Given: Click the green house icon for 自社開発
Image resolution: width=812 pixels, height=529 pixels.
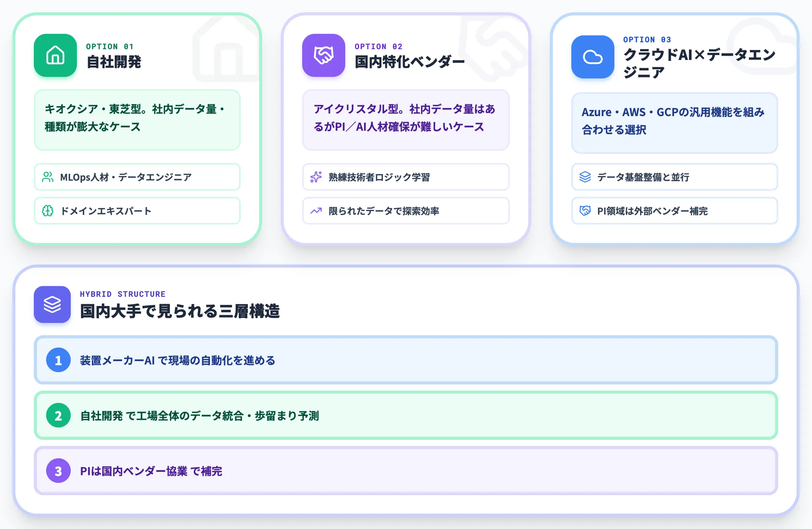Looking at the screenshot, I should click(55, 55).
